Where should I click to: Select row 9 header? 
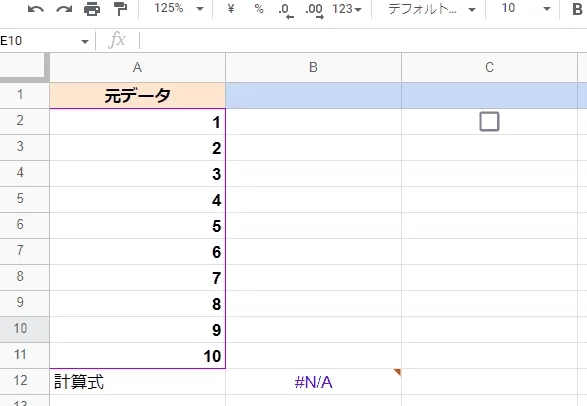point(24,303)
